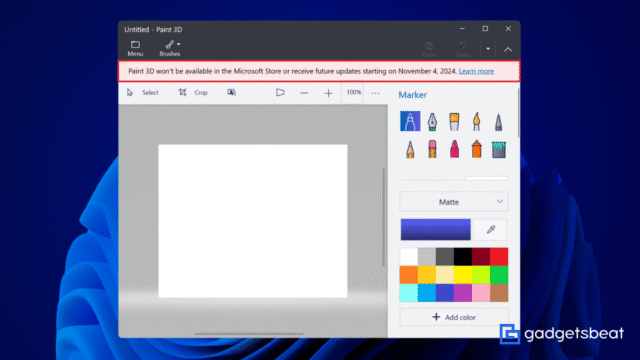This screenshot has height=360, width=640.
Task: Click the side panel scrollbar
Action: 518,113
